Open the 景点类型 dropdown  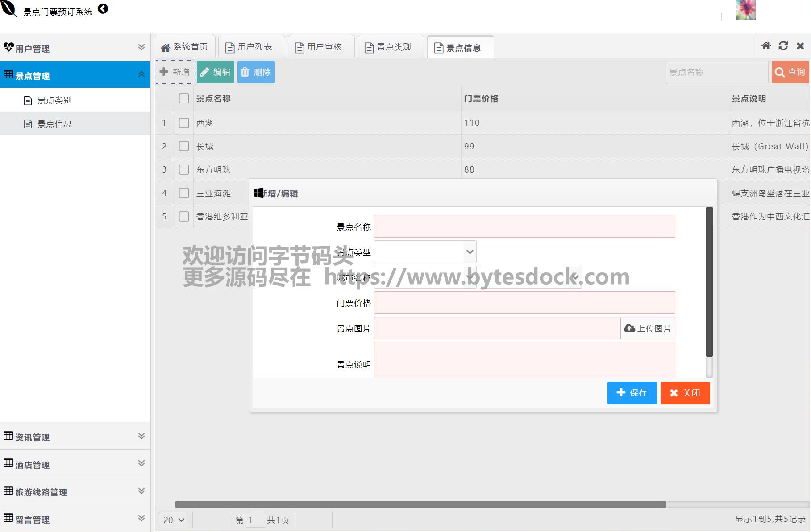(425, 252)
